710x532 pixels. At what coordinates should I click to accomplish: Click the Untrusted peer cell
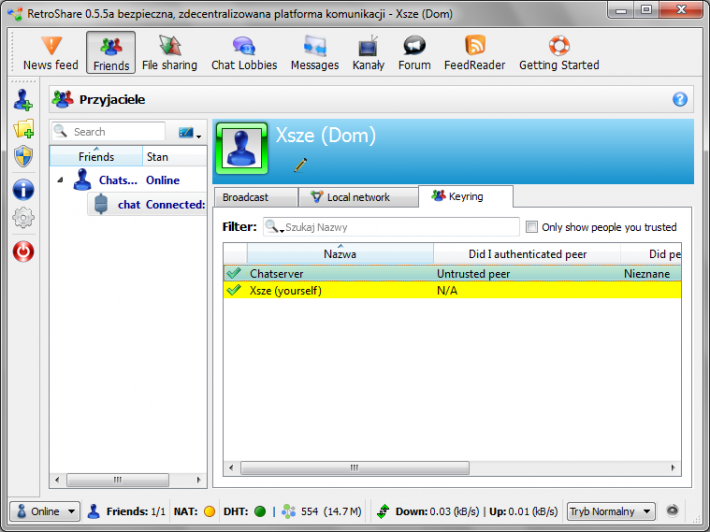click(x=473, y=273)
